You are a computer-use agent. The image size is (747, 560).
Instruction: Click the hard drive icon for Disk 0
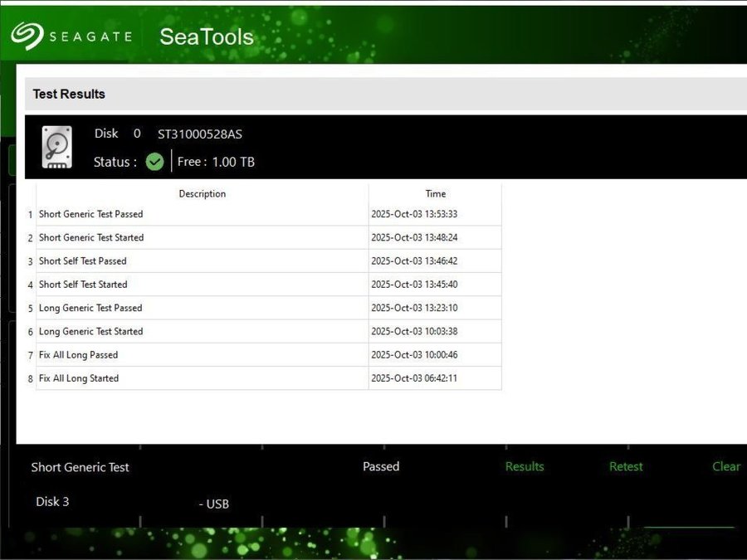[x=56, y=148]
